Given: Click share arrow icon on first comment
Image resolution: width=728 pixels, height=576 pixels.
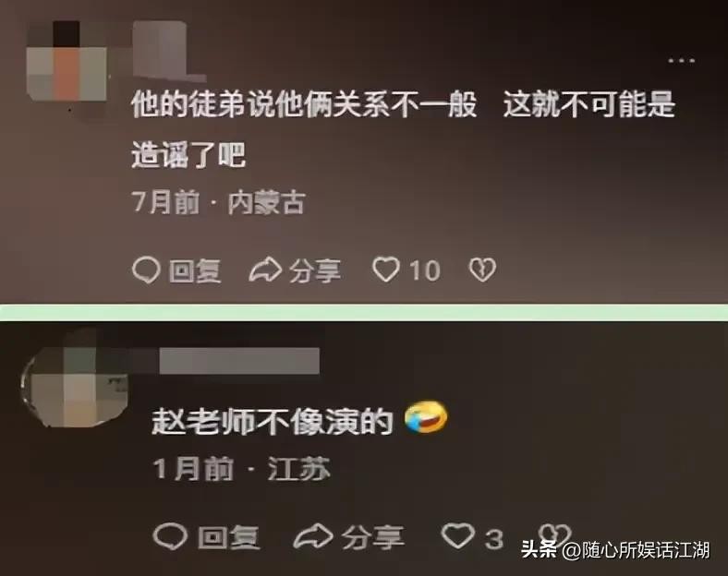Looking at the screenshot, I should point(265,270).
